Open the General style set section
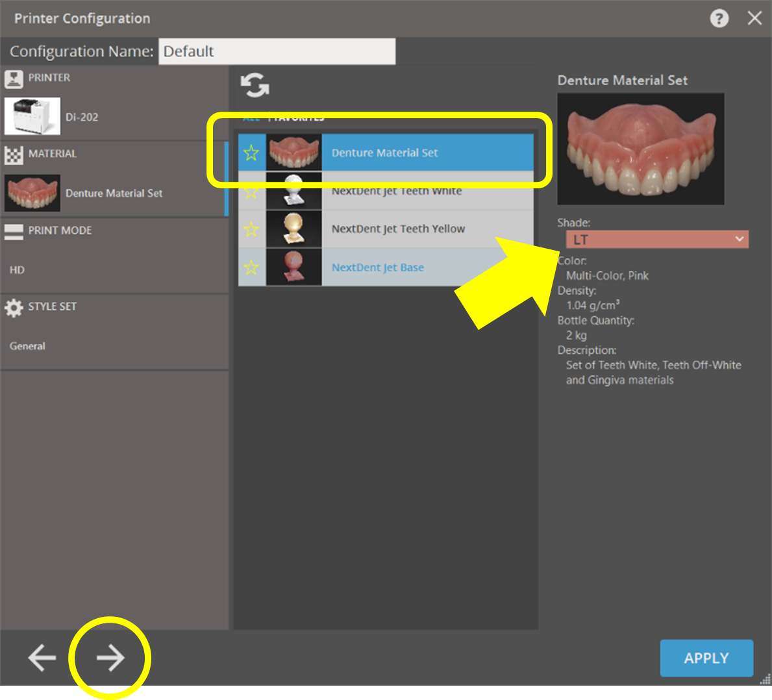Image resolution: width=772 pixels, height=700 pixels. click(x=27, y=346)
